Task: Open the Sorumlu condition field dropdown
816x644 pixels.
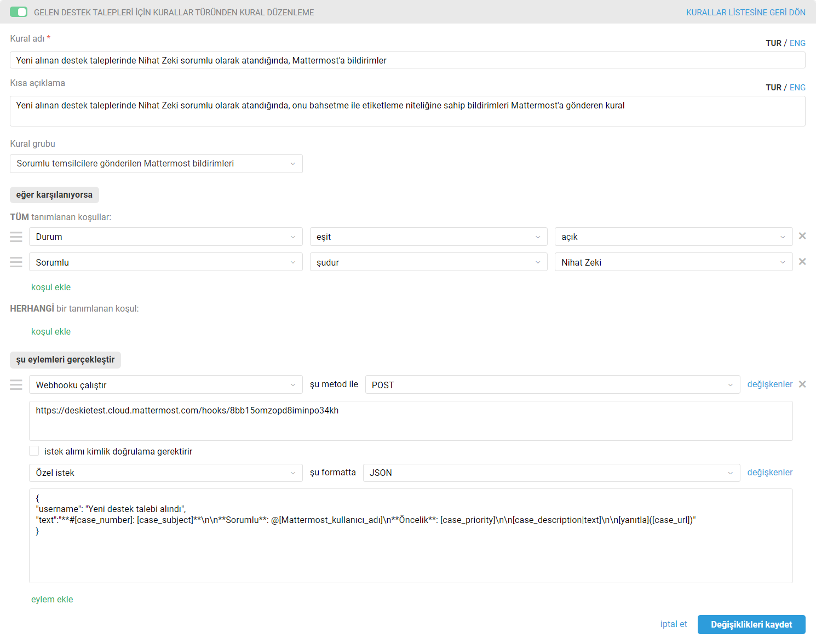Action: (166, 262)
